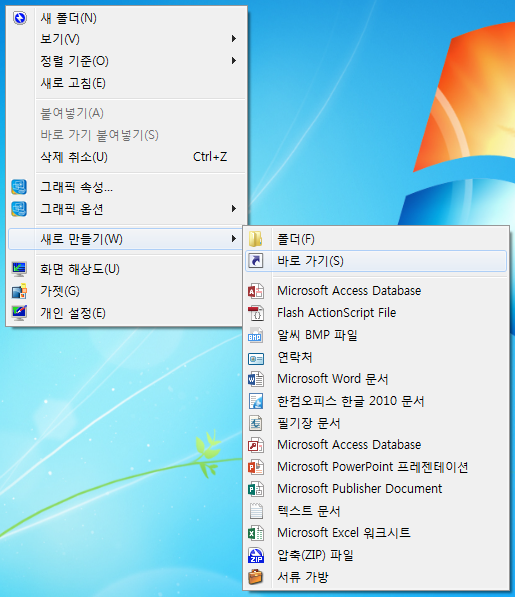Click the disabled 붙여넣기(A) entry
515x597 pixels.
[x=126, y=113]
